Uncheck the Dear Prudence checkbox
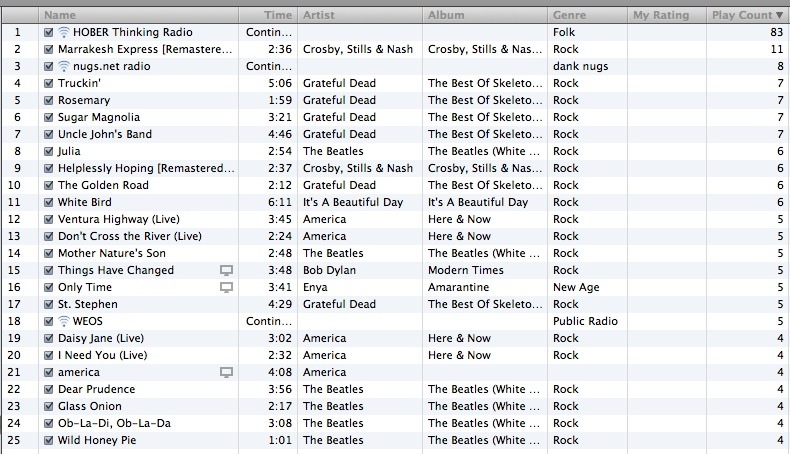 click(x=48, y=389)
